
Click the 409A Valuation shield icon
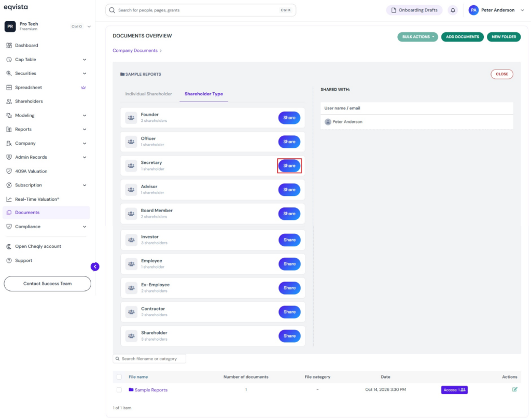9,172
